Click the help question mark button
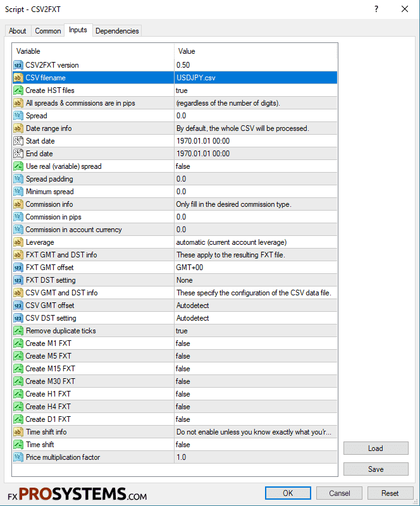Screen dimensions: 420x506 click(376, 9)
